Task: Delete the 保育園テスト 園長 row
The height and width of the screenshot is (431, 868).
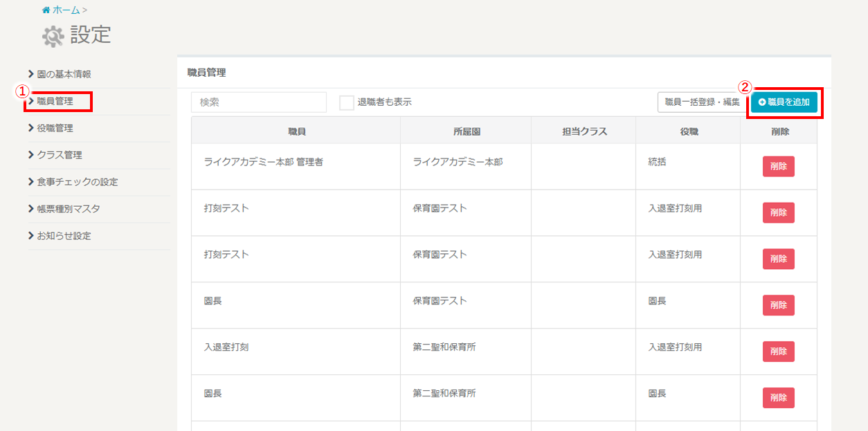Action: click(778, 305)
